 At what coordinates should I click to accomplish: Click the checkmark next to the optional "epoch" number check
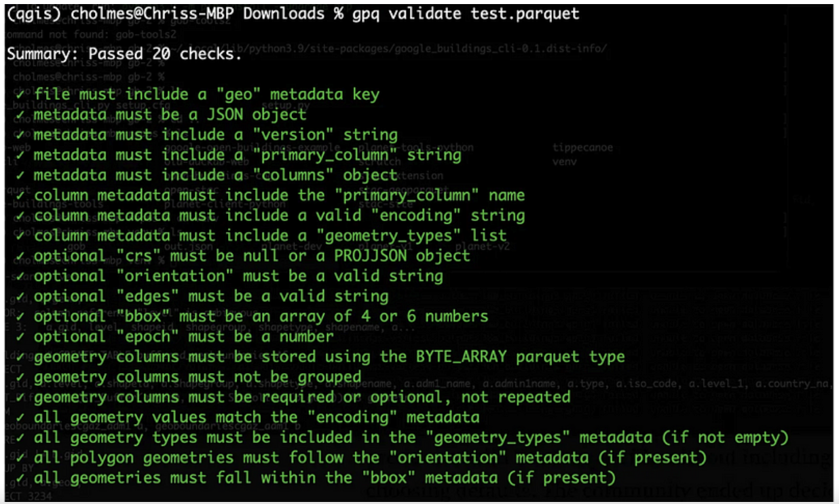pos(21,336)
